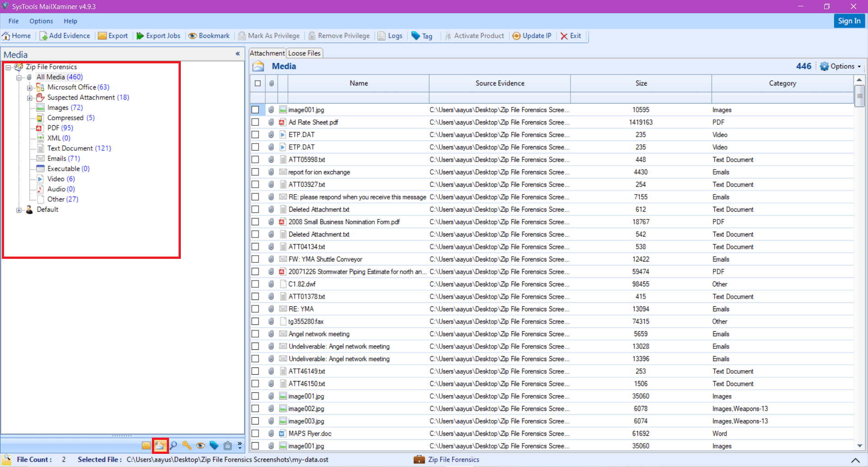The height and width of the screenshot is (467, 868).
Task: Expand the Default evidence node
Action: pyautogui.click(x=19, y=210)
